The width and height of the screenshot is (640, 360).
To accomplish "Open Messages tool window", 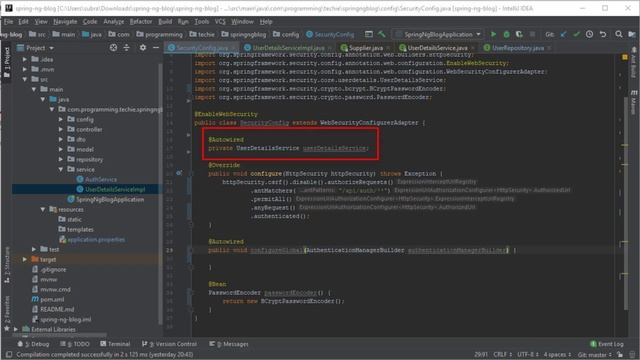I will 229,344.
